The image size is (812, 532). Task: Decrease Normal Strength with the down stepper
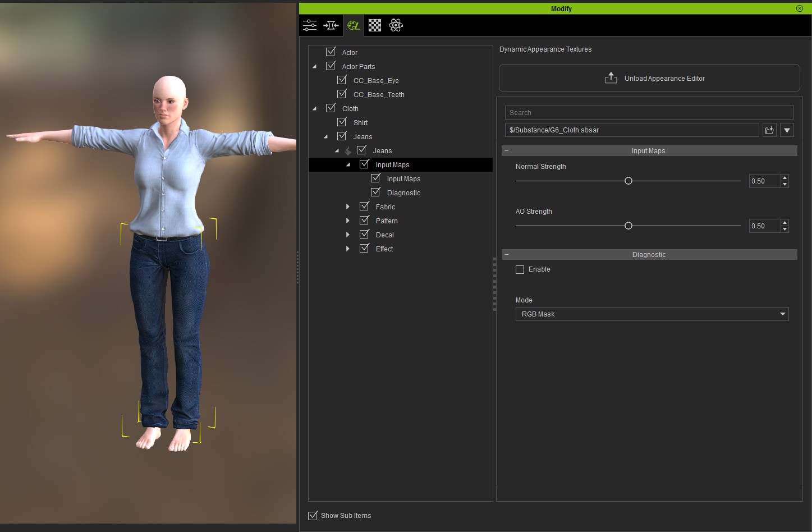tap(785, 184)
